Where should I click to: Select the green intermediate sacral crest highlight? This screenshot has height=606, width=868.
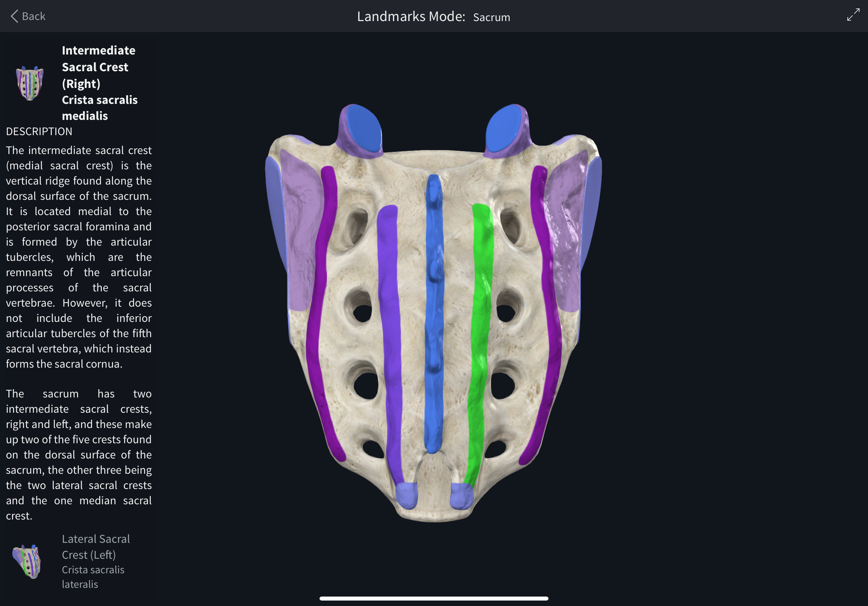(480, 321)
